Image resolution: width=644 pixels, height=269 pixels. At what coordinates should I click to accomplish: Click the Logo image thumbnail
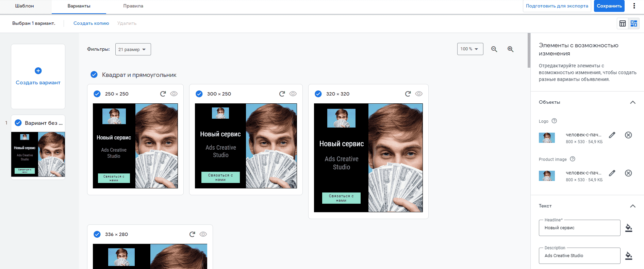(547, 138)
